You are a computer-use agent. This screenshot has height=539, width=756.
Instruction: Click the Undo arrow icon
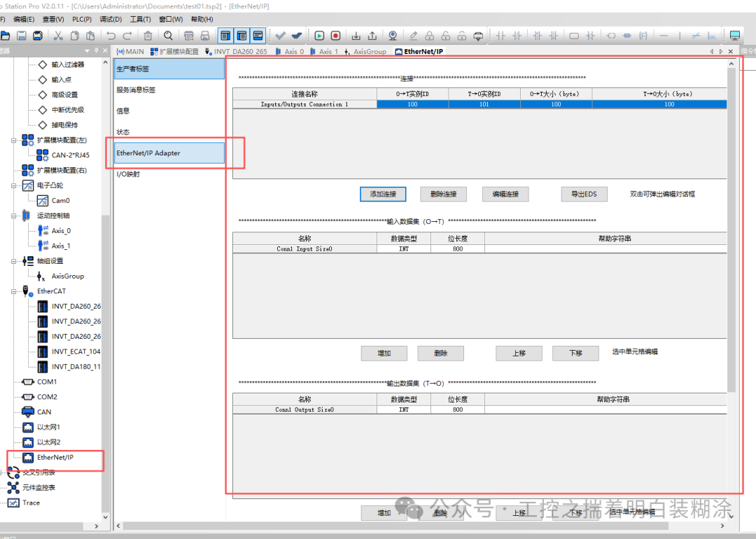coord(111,36)
